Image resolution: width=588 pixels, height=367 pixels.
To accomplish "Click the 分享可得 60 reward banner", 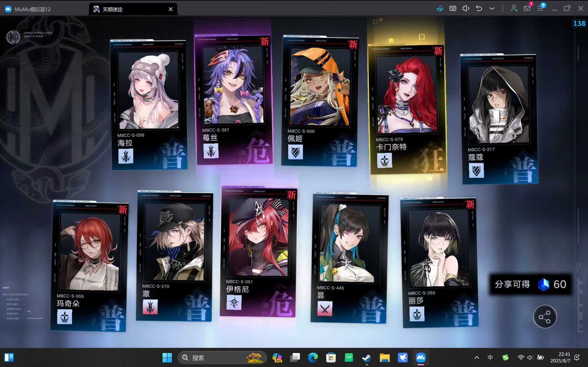I will point(530,284).
